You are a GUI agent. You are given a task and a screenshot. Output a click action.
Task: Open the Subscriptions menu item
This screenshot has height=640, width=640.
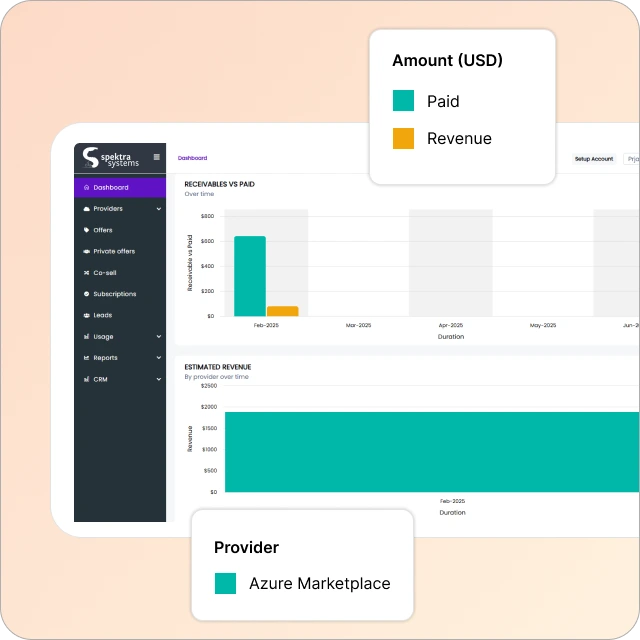click(x=114, y=294)
